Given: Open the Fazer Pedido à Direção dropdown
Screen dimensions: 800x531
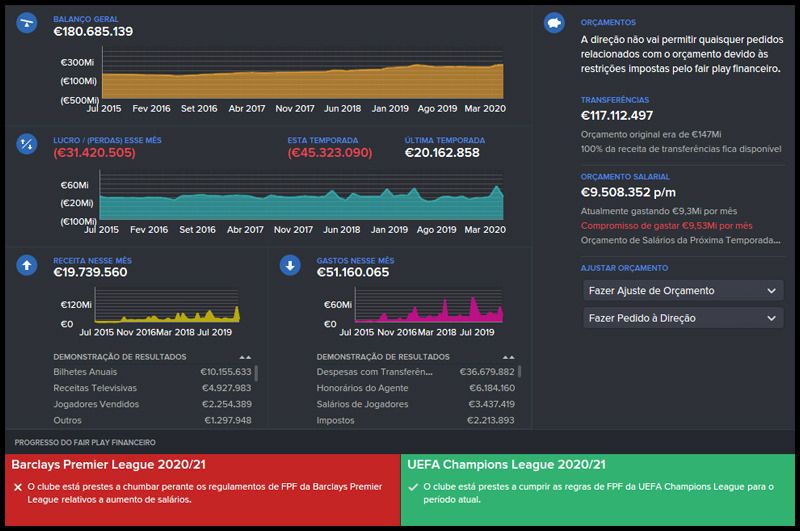Looking at the screenshot, I should (x=681, y=318).
